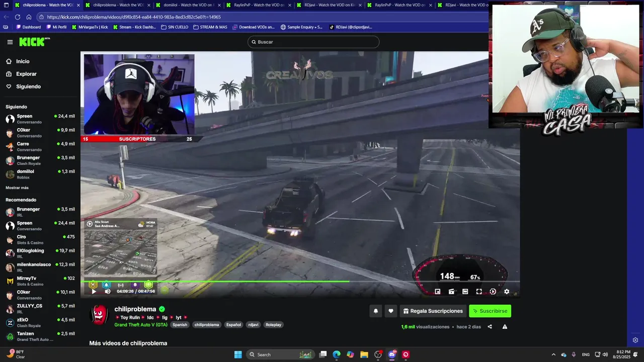644x362 pixels.
Task: Report the video with warning icon
Action: [x=505, y=327]
